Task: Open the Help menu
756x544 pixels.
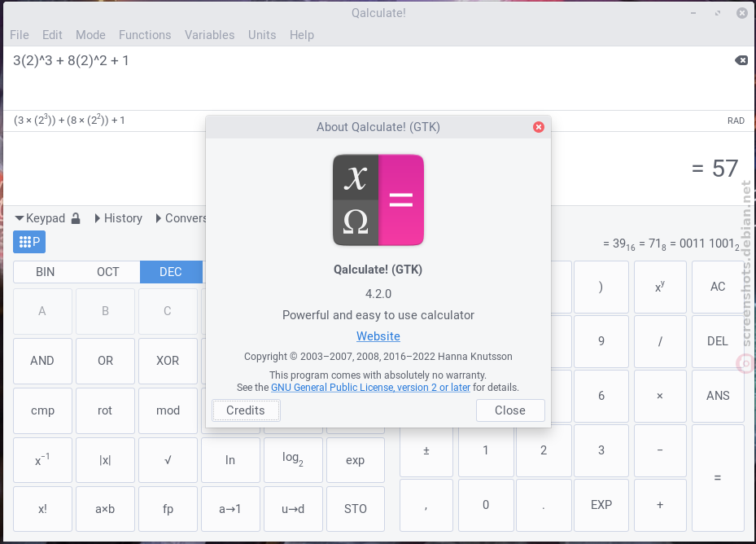Action: tap(302, 35)
